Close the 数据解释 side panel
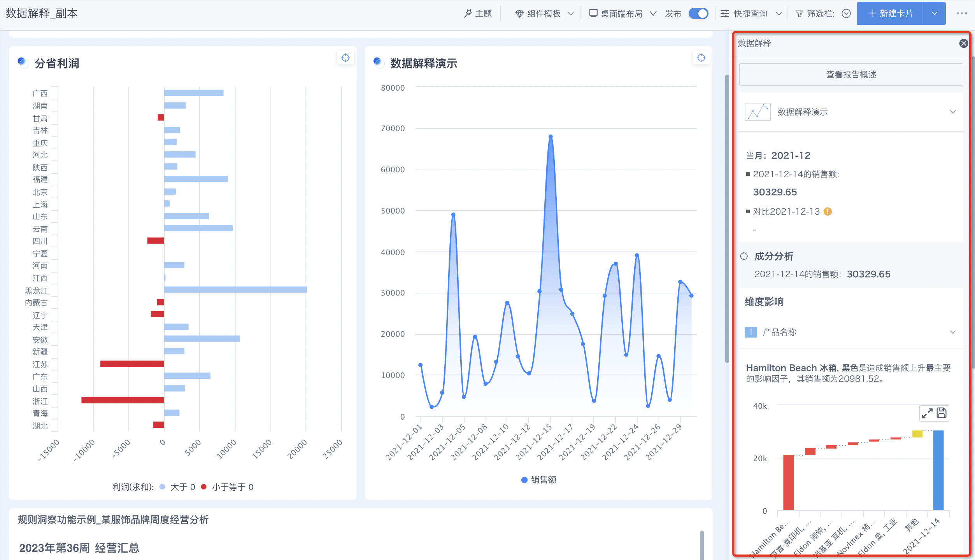975x560 pixels. coord(963,43)
